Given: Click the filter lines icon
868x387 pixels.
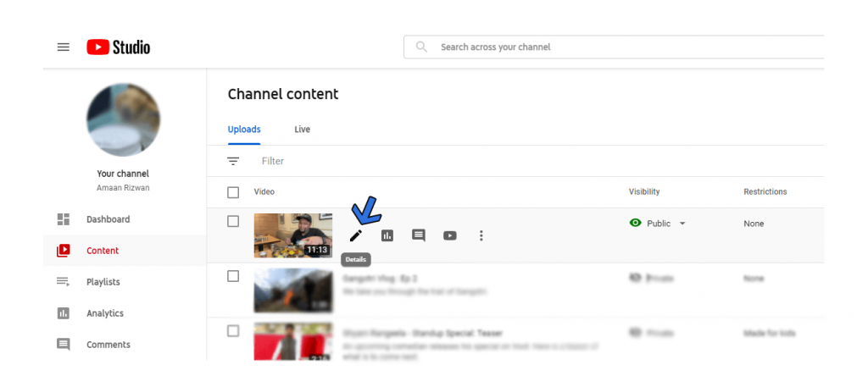Looking at the screenshot, I should [234, 162].
